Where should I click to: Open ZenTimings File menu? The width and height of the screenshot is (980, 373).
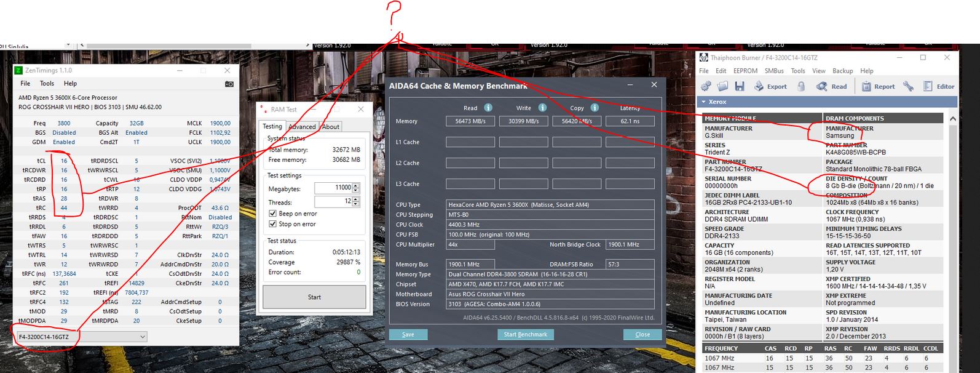[x=25, y=83]
